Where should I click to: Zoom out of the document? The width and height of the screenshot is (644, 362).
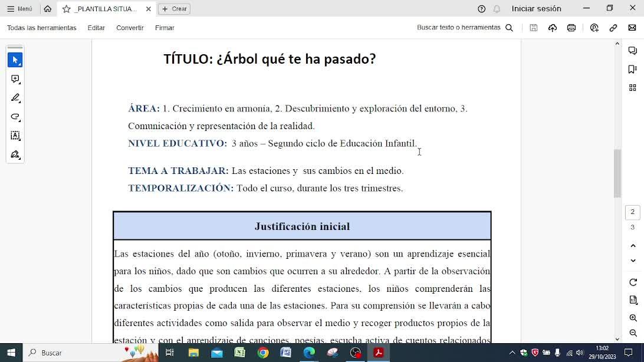[633, 333]
